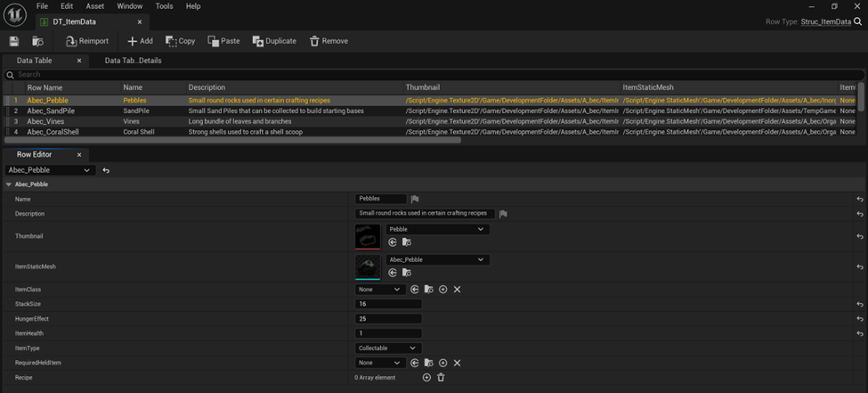Use selected asset for Thumbnail arrow icon
This screenshot has width=868, height=393.
point(393,242)
